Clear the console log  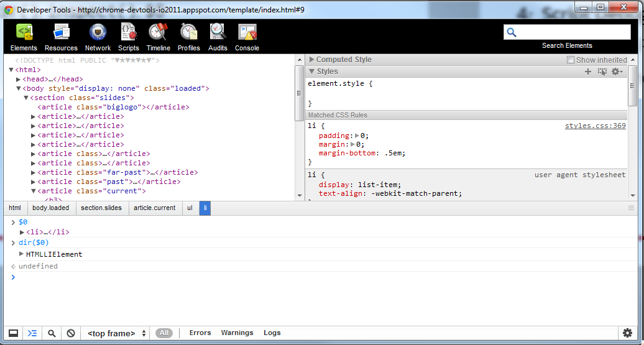point(71,333)
